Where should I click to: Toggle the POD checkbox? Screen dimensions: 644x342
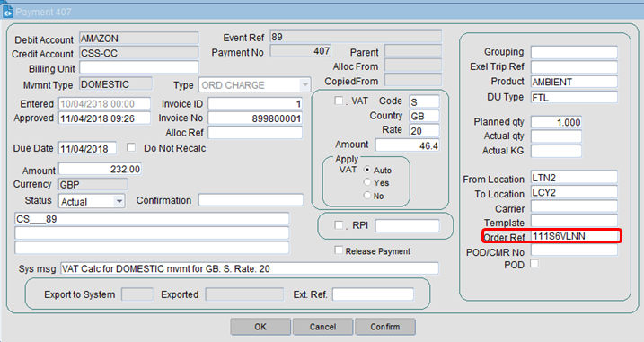(x=534, y=263)
